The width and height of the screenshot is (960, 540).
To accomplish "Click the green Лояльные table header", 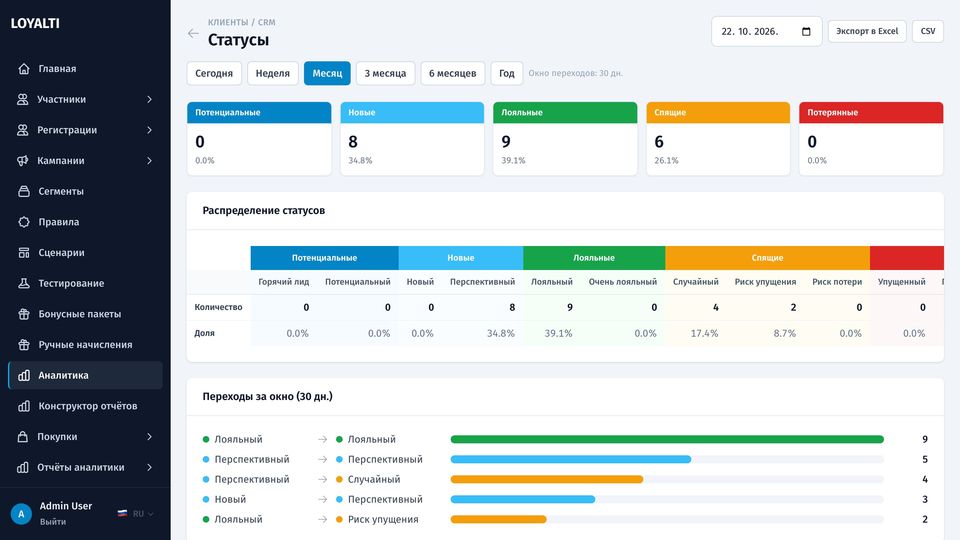I will 594,258.
